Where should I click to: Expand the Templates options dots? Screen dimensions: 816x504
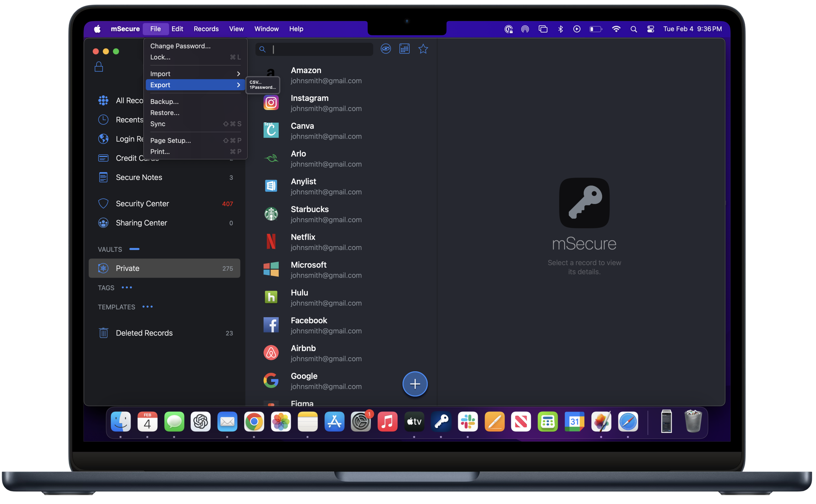(x=147, y=307)
